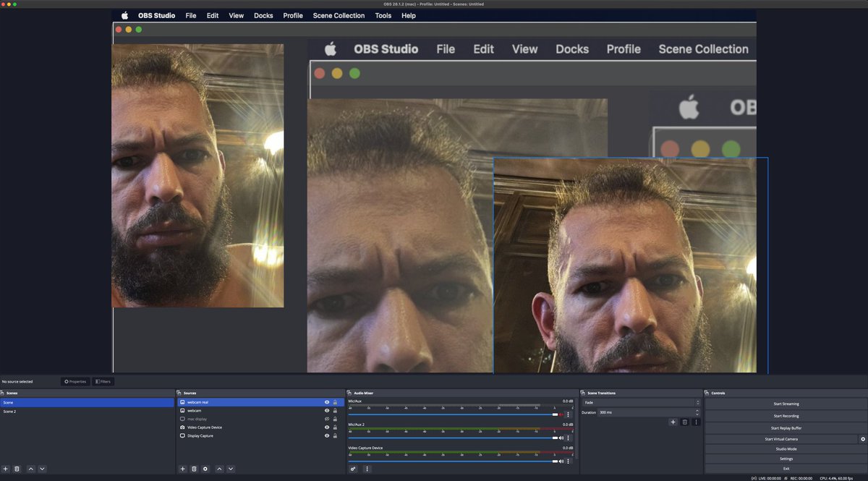
Task: Unmute the Mic/Aux audio source
Action: [x=561, y=414]
